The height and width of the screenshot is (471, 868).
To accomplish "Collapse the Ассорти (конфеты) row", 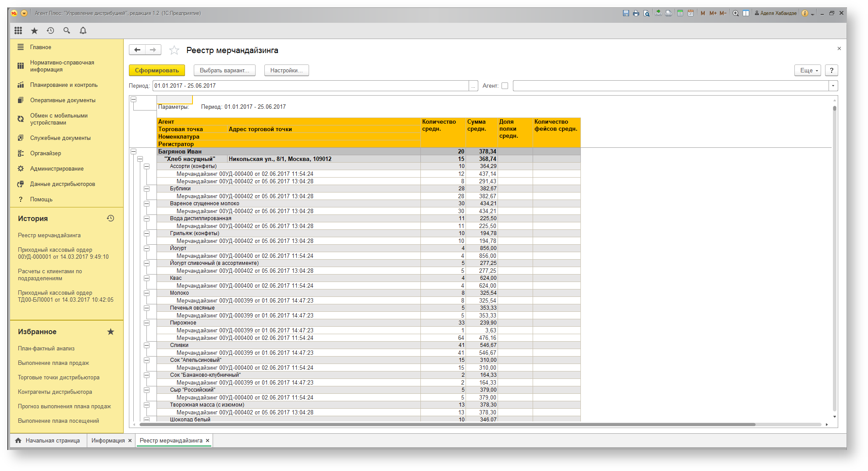I will [146, 167].
